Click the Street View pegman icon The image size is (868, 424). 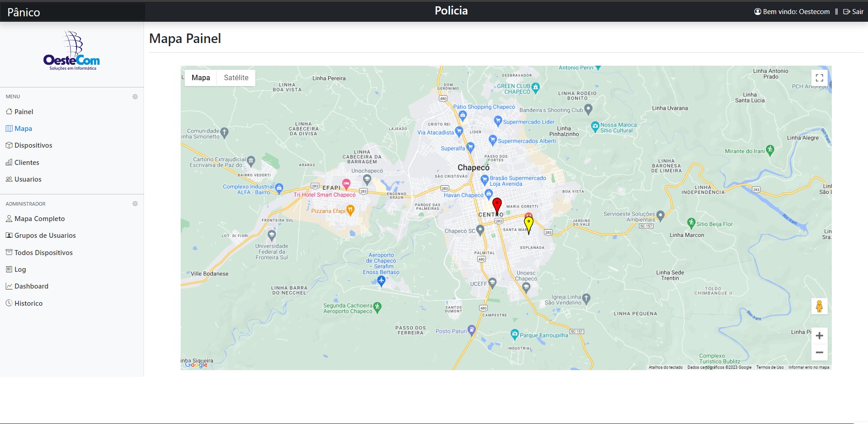(819, 307)
